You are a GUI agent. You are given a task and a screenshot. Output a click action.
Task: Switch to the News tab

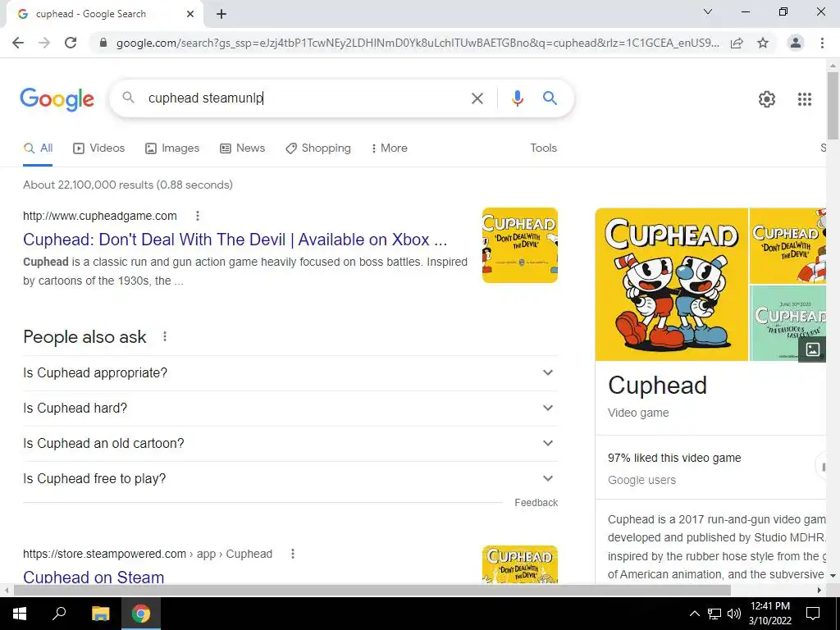[x=242, y=148]
